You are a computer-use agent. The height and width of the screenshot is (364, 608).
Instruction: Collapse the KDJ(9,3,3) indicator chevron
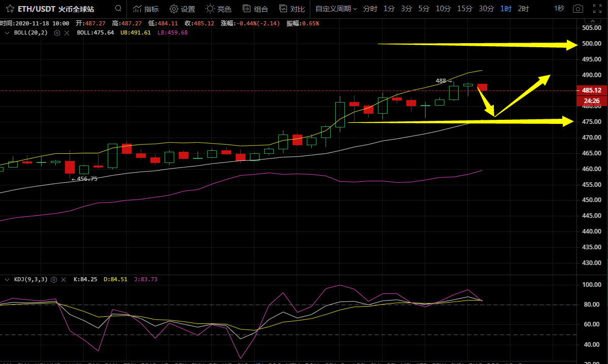(x=7, y=279)
